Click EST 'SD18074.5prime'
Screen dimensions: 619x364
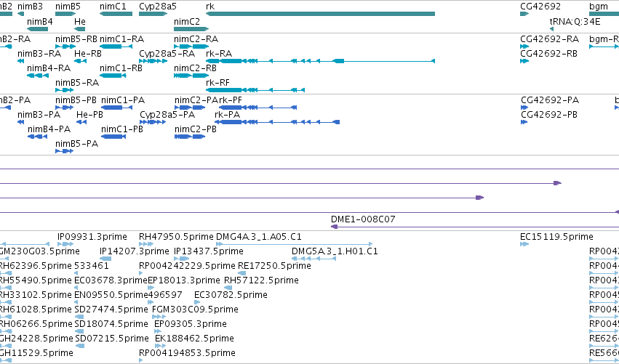pos(79,331)
